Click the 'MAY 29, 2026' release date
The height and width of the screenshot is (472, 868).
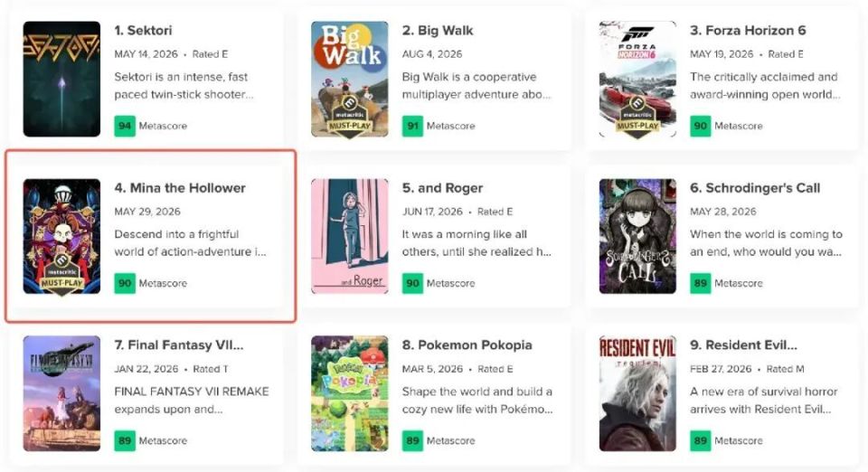147,212
